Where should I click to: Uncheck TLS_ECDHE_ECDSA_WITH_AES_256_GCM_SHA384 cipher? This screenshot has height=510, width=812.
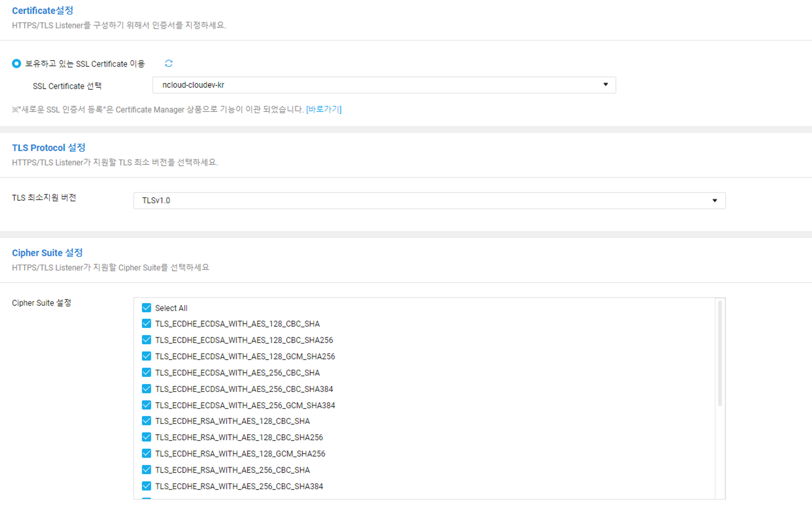(x=147, y=405)
